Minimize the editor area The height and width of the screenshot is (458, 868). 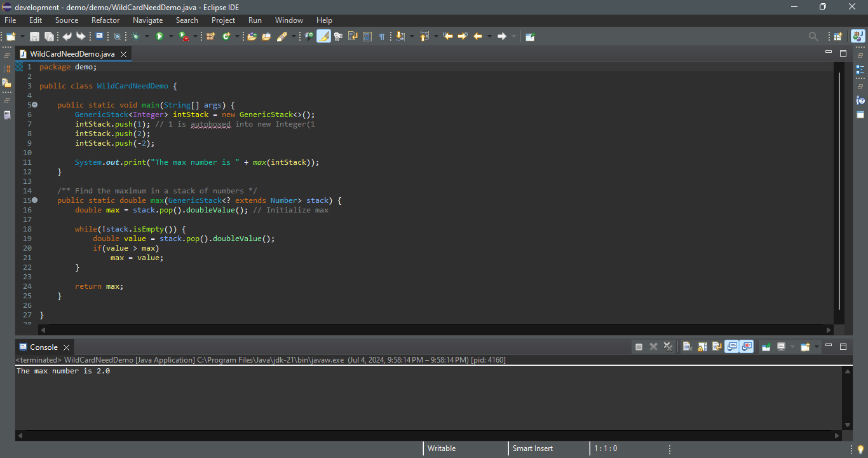828,53
